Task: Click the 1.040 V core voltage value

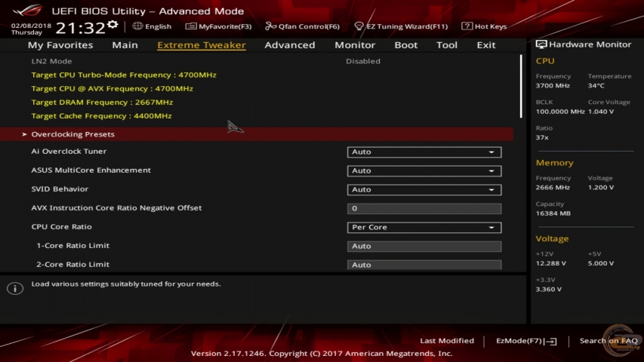Action: point(601,112)
